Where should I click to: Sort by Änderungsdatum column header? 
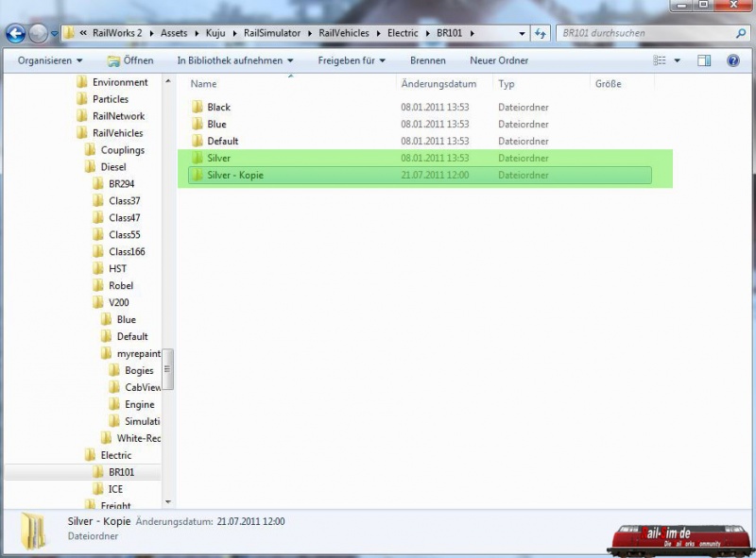click(x=438, y=84)
